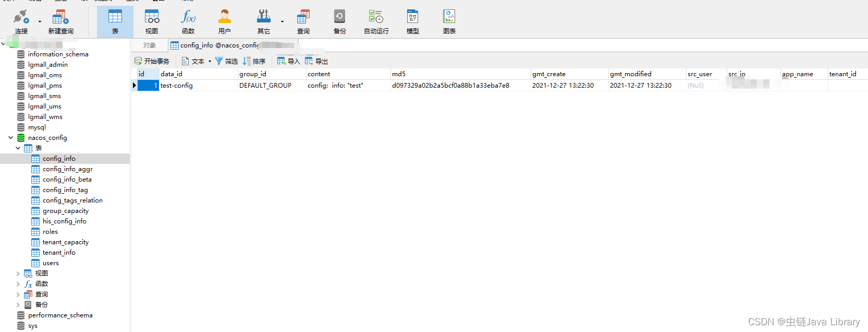This screenshot has height=332, width=868.
Task: Select the lgmall_pms database
Action: point(45,86)
